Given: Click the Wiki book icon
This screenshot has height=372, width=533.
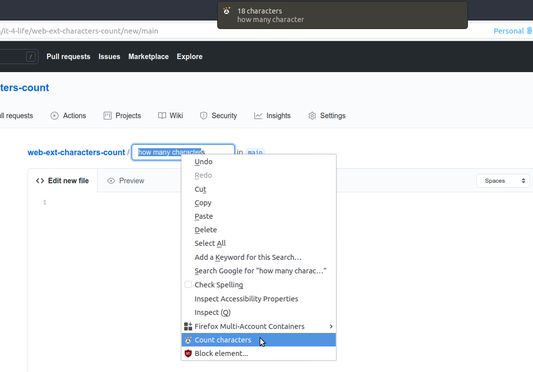Looking at the screenshot, I should [162, 116].
